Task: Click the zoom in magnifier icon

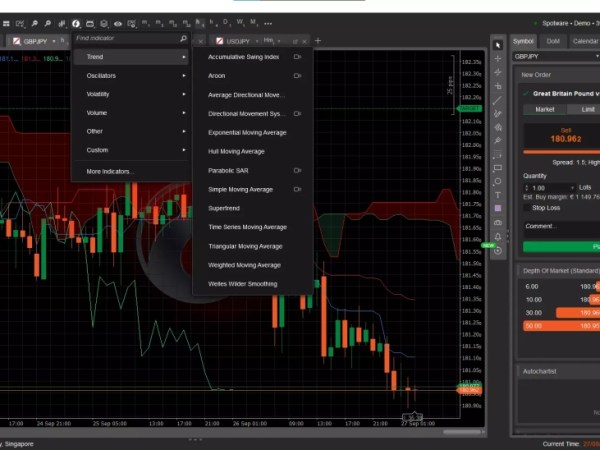Action: 48,24
